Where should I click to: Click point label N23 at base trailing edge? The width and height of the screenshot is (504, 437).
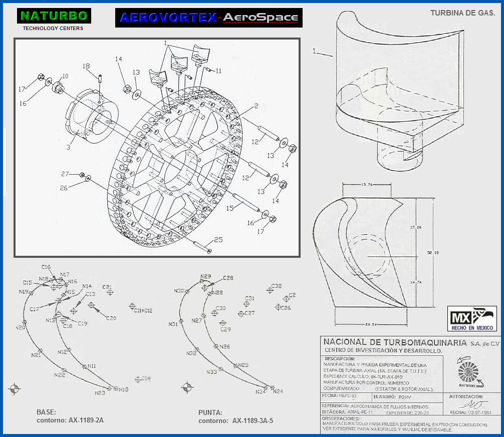pyautogui.click(x=100, y=392)
